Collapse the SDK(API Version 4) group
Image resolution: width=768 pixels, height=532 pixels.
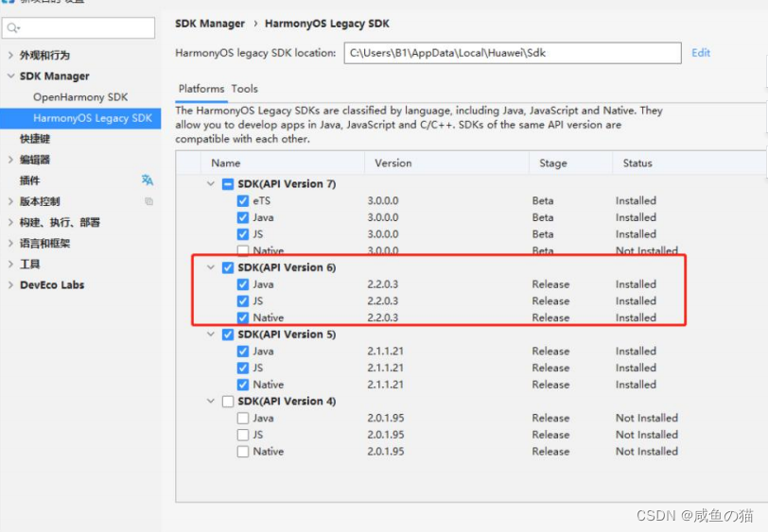coord(211,402)
